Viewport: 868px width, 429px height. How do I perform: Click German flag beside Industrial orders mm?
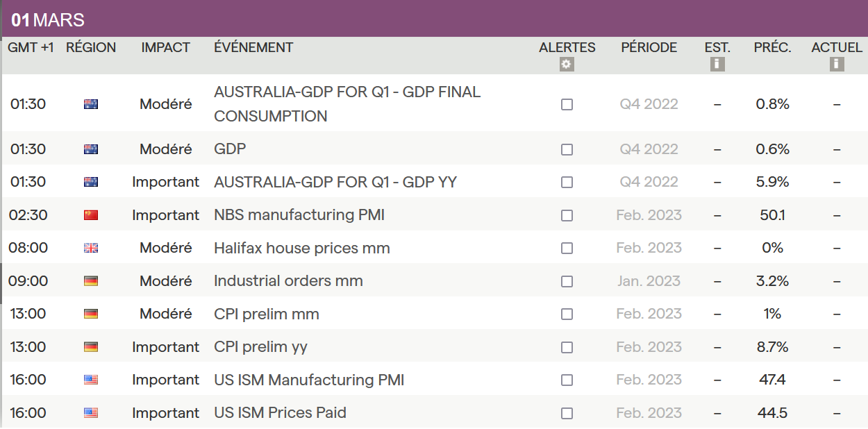coord(91,281)
